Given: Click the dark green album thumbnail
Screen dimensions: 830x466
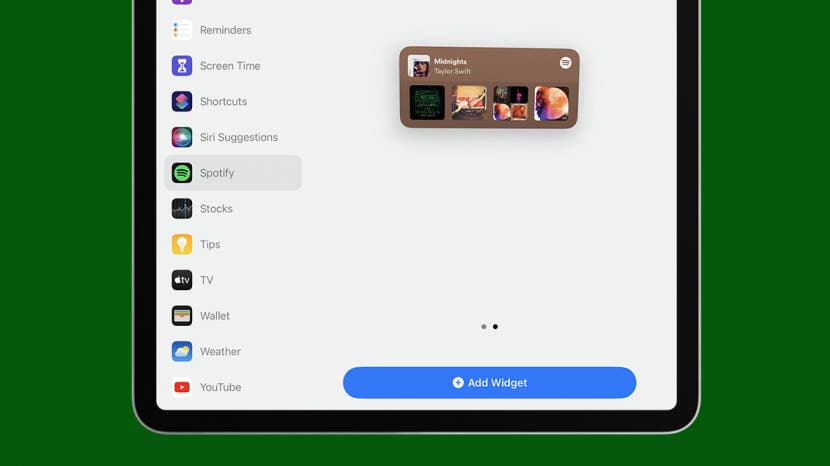Looking at the screenshot, I should [427, 103].
